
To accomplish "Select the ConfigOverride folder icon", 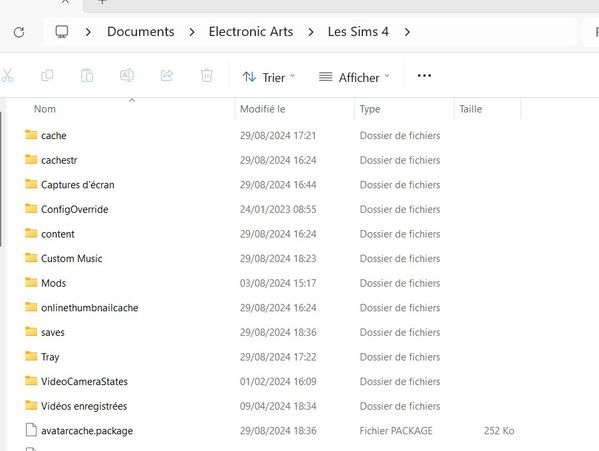I will pos(31,209).
